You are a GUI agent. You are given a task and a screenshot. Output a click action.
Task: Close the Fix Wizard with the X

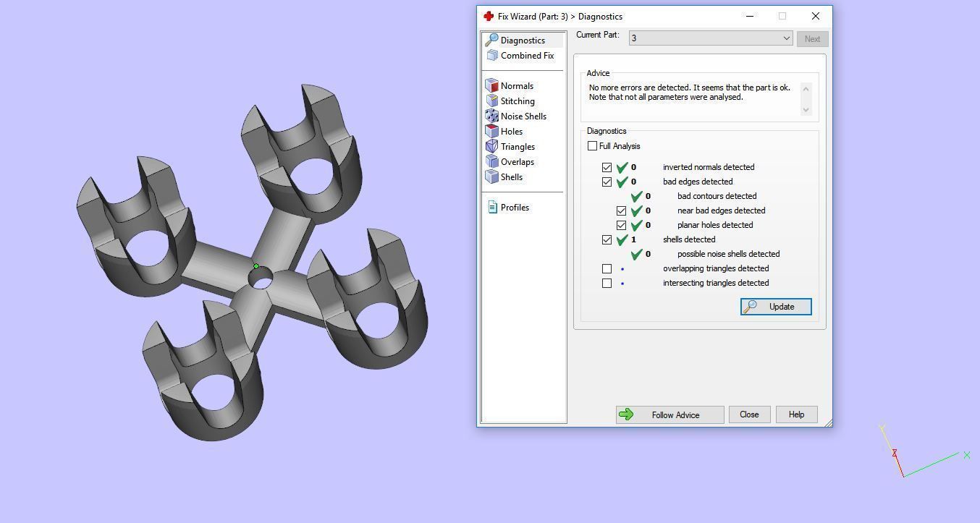[816, 16]
